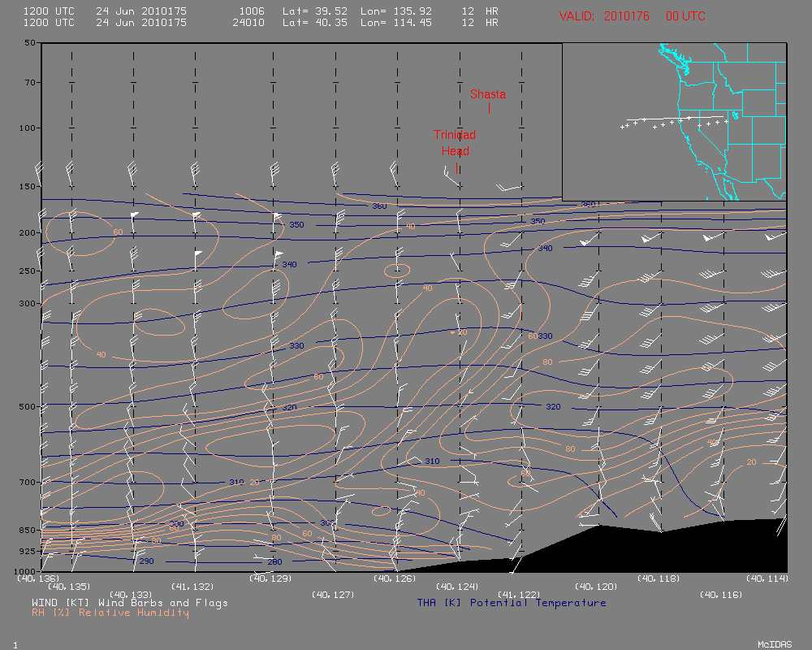Click the Lon= 114.45 header value
Viewport: 812px width, 650px height.
396,22
